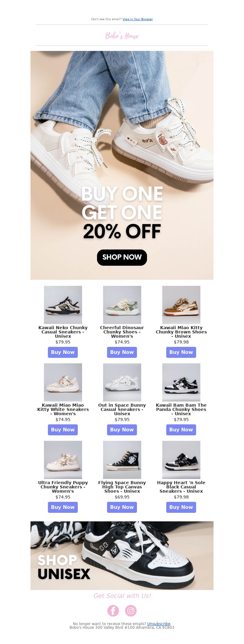This screenshot has height=644, width=244.
Task: Buy the Happy Heart 'n Sole Sneakers
Action: click(x=181, y=507)
